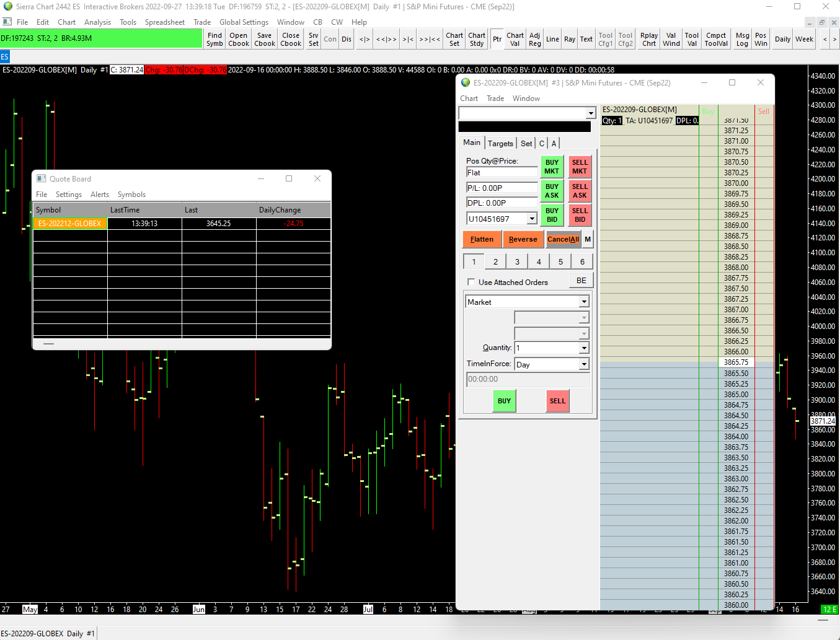Click the 3865.75 price in the ladder
The image size is (840, 640).
[x=736, y=362]
